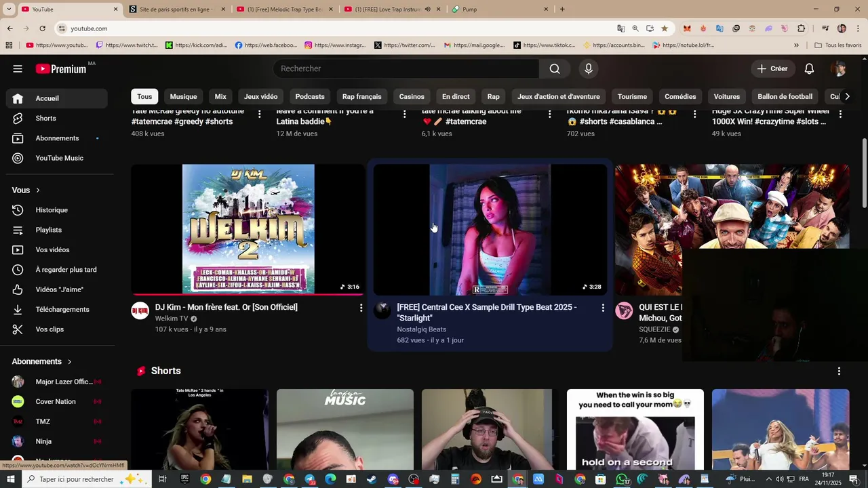Open Historique in sidebar
Screen dimensions: 868x488
57,210
